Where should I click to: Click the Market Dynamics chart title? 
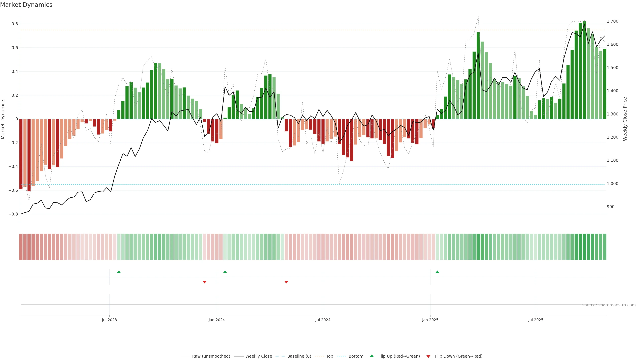(26, 5)
